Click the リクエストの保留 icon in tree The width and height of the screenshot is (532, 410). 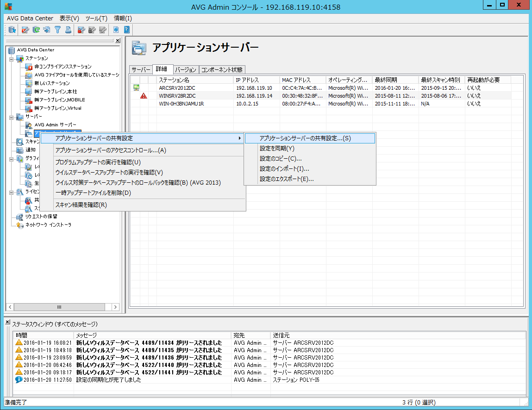(20, 217)
